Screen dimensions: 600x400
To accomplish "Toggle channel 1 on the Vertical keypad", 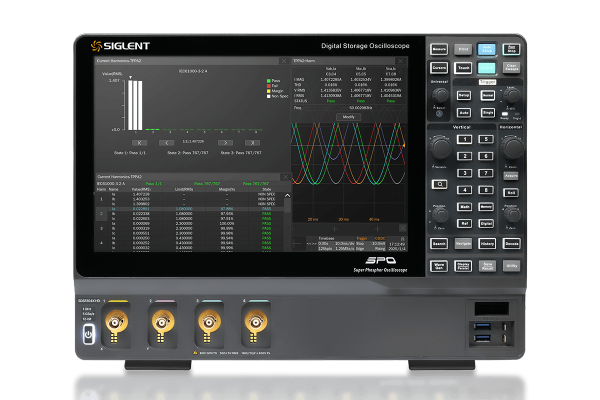I will [x=464, y=138].
